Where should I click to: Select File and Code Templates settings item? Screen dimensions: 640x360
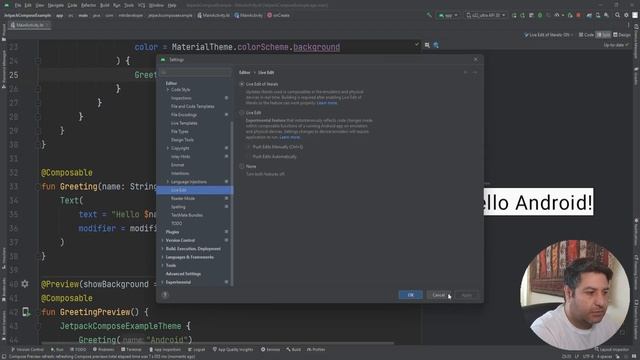[x=194, y=106]
